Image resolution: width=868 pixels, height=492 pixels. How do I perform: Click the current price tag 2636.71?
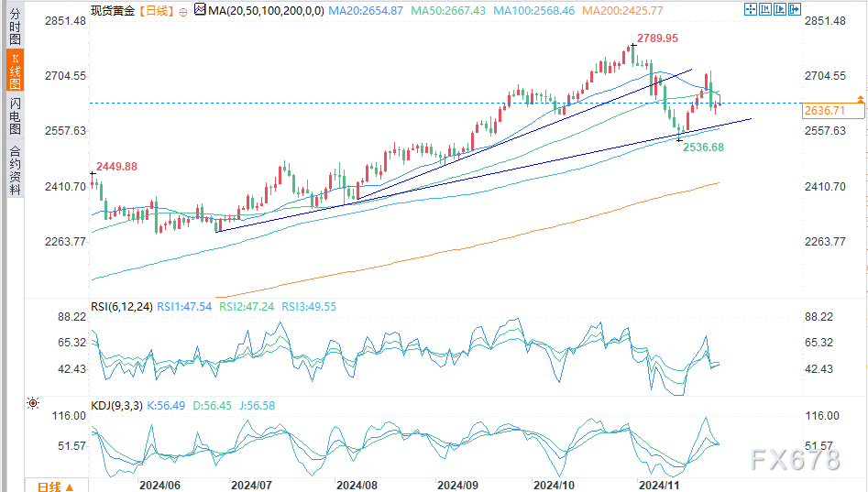point(833,111)
